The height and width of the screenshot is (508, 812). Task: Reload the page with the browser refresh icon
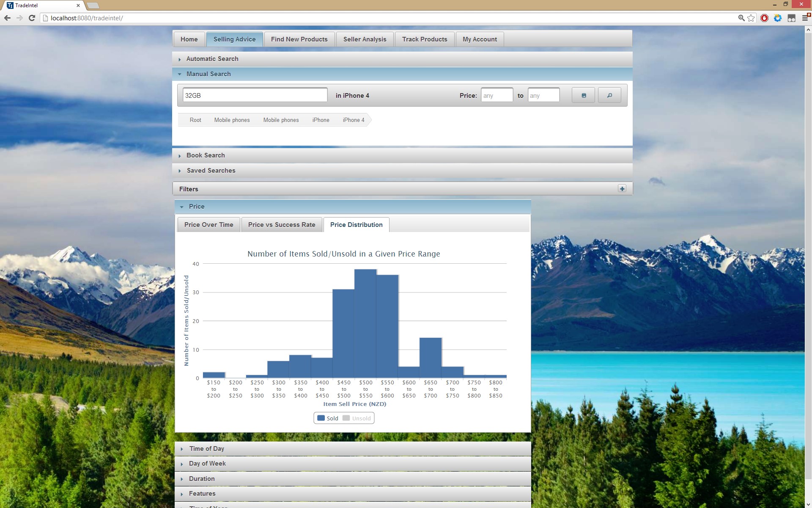pyautogui.click(x=32, y=18)
